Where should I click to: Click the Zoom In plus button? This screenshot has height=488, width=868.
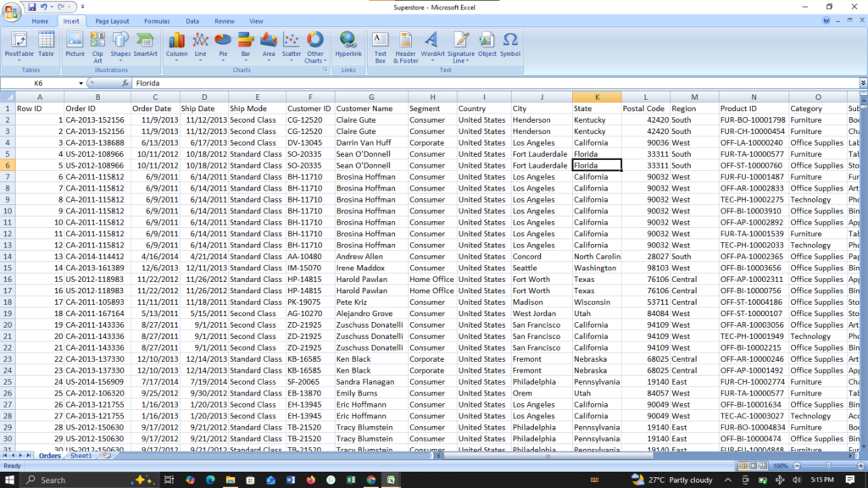pos(861,466)
